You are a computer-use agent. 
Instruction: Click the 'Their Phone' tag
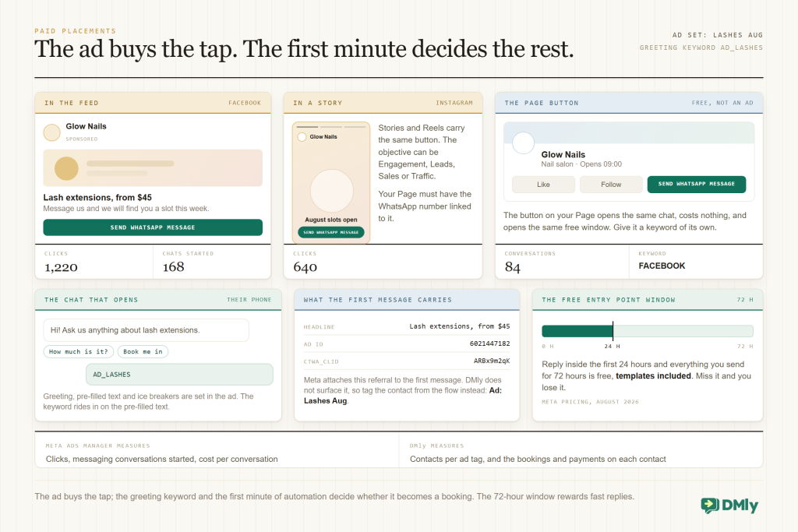(x=249, y=300)
